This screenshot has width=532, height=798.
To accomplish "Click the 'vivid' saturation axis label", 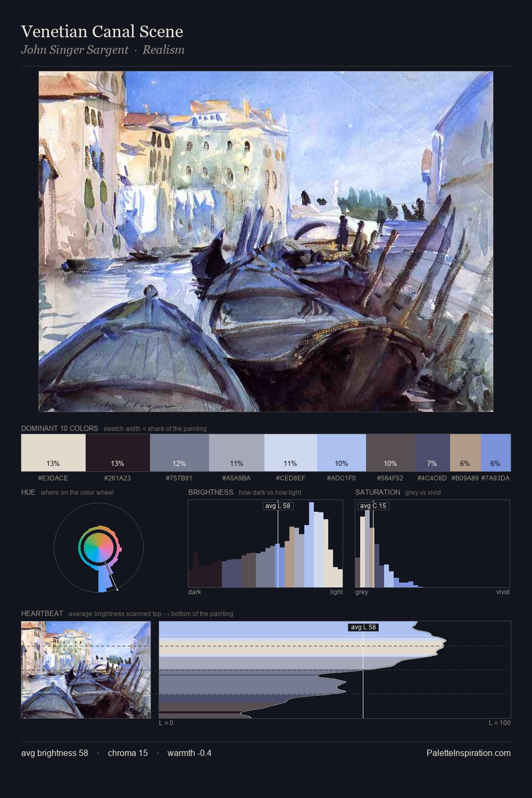I will (503, 592).
